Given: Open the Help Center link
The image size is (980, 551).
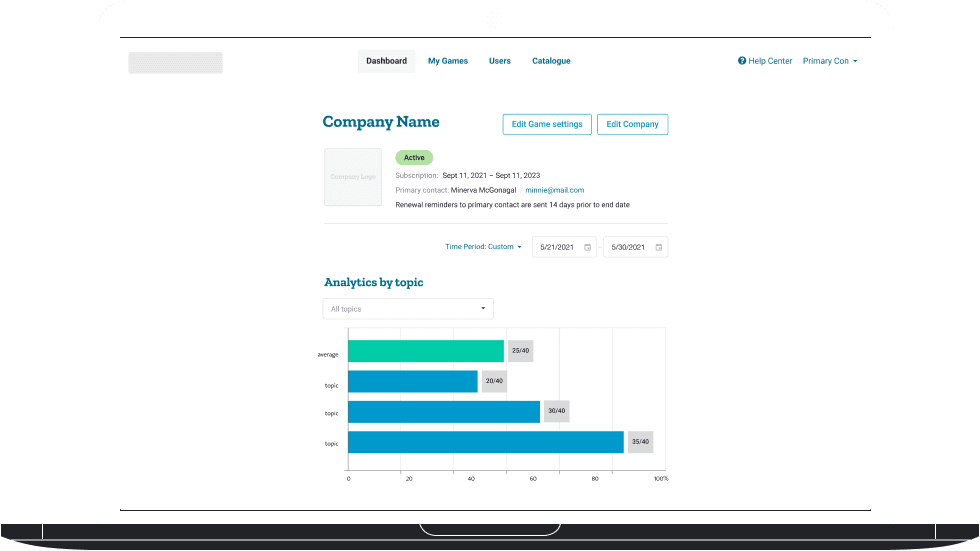Looking at the screenshot, I should [770, 61].
